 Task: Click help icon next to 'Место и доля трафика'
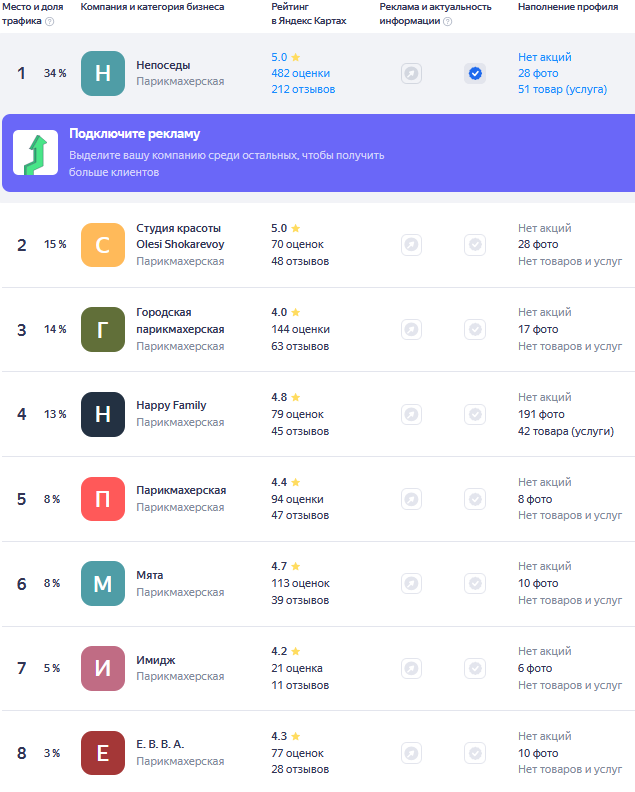50,21
